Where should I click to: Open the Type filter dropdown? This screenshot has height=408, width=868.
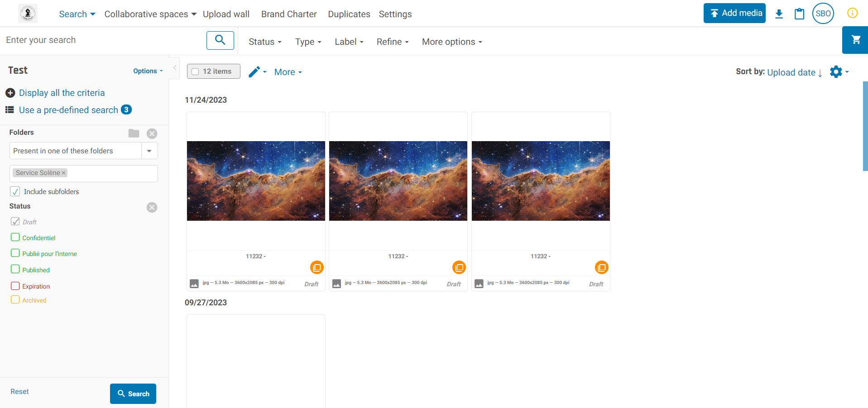click(x=308, y=42)
